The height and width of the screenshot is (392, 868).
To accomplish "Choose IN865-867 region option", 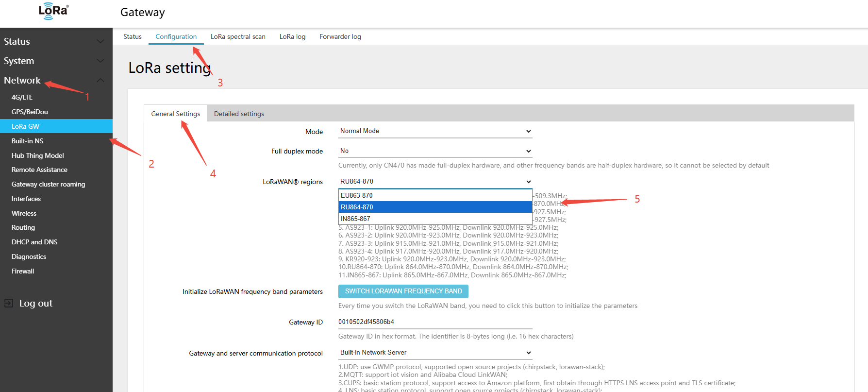I will click(435, 219).
